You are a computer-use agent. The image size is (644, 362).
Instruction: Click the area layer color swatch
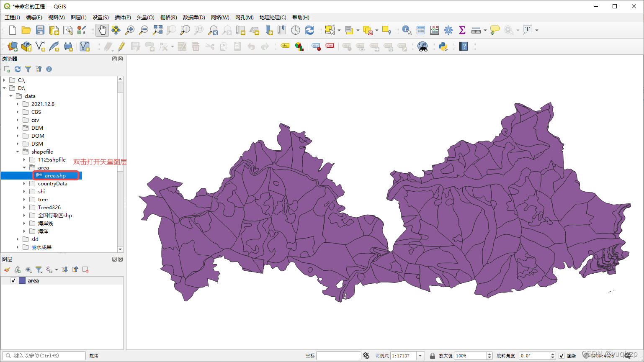(22, 280)
